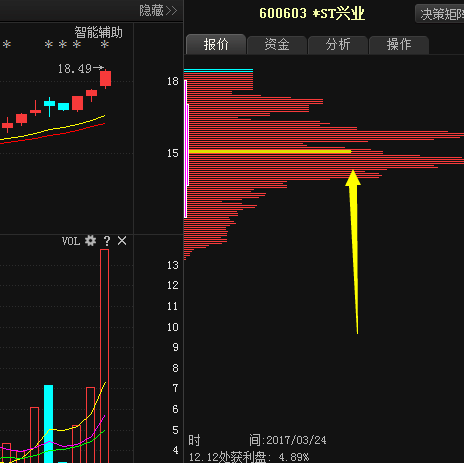Click the first asterisk marker at left edge

point(7,44)
